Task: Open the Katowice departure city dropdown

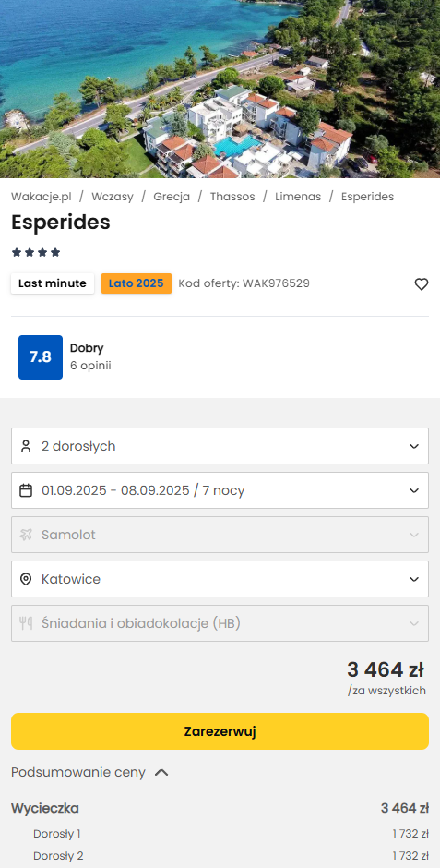Action: point(220,579)
